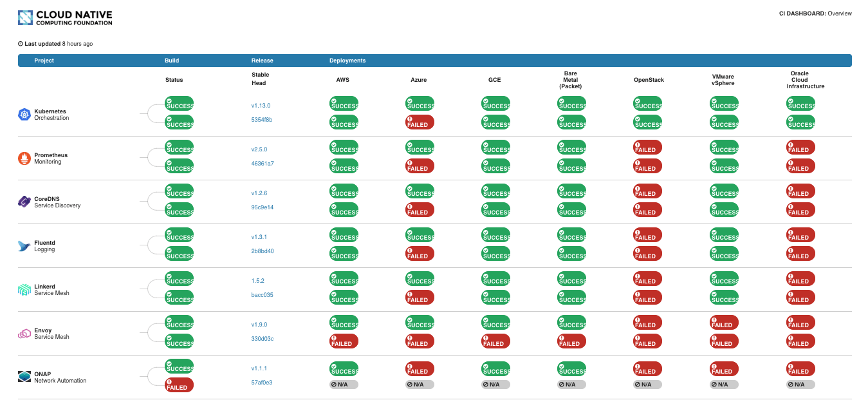Click Envoy stable VMware vSphere FAILED badge
868x409 pixels.
click(x=724, y=323)
